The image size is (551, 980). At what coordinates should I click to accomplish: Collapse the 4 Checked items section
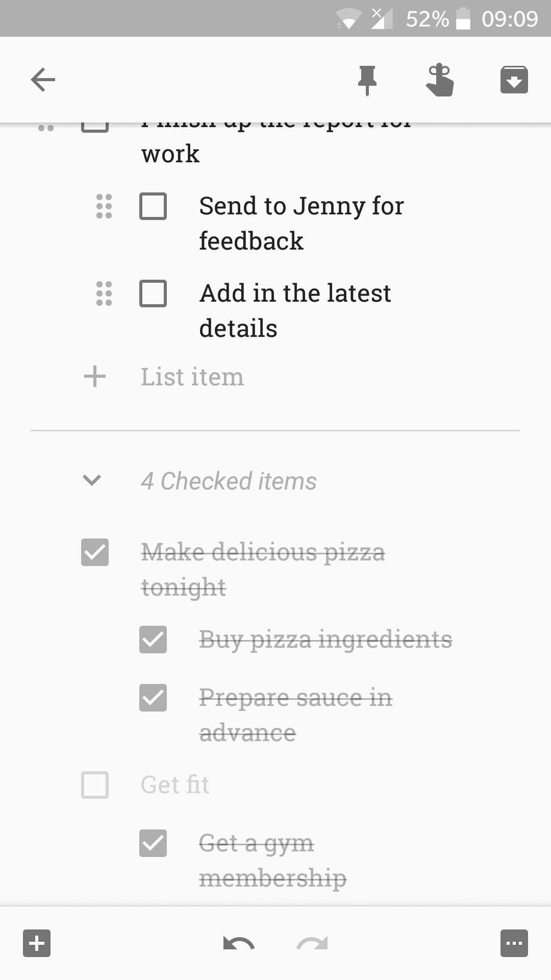tap(92, 480)
